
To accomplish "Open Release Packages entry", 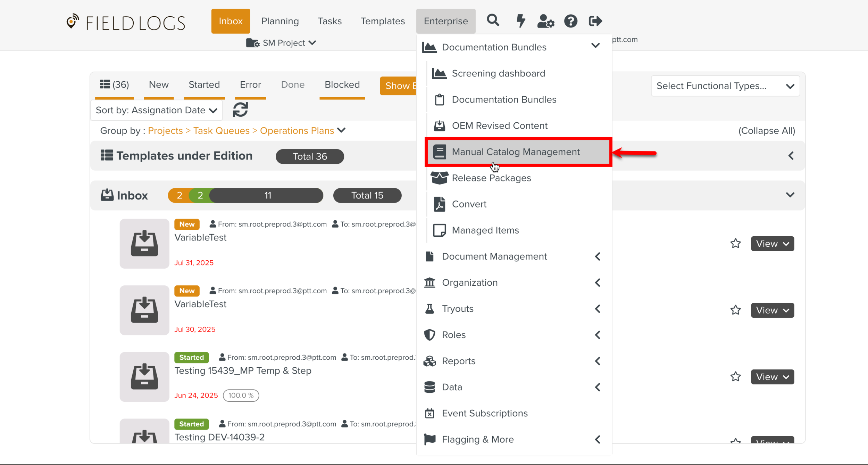I will pyautogui.click(x=491, y=178).
